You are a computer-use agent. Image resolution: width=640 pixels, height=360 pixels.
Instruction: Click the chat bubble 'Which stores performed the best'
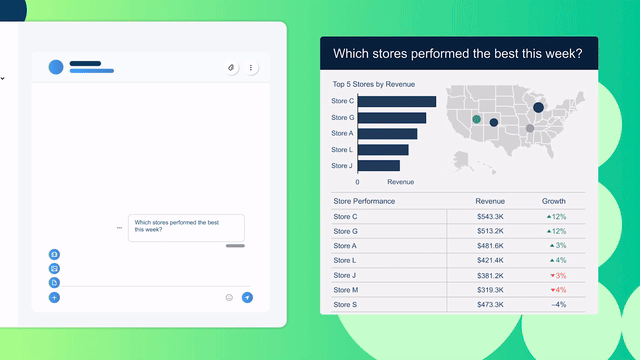[187, 228]
